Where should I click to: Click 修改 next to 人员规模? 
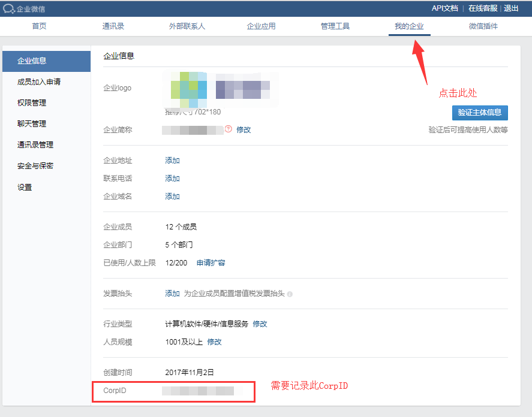tap(215, 342)
